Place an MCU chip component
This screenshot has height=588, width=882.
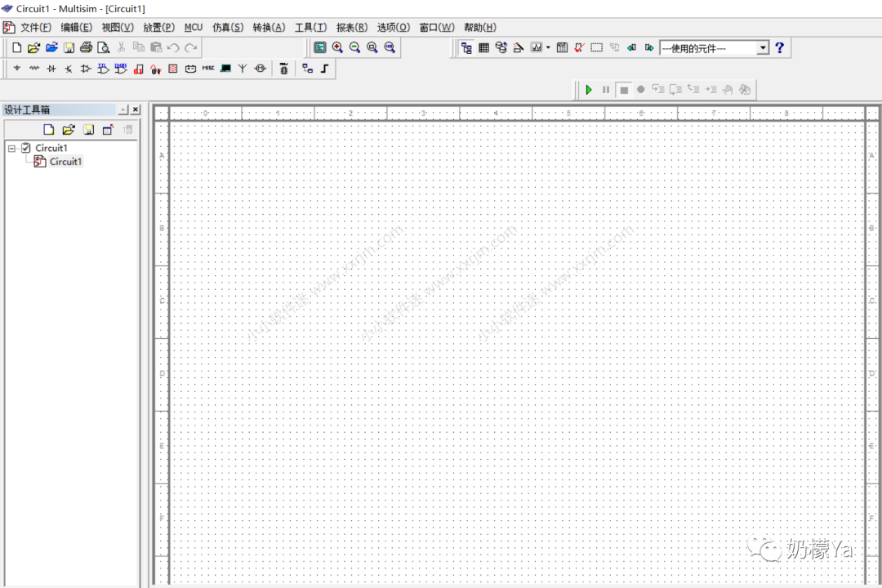point(284,69)
